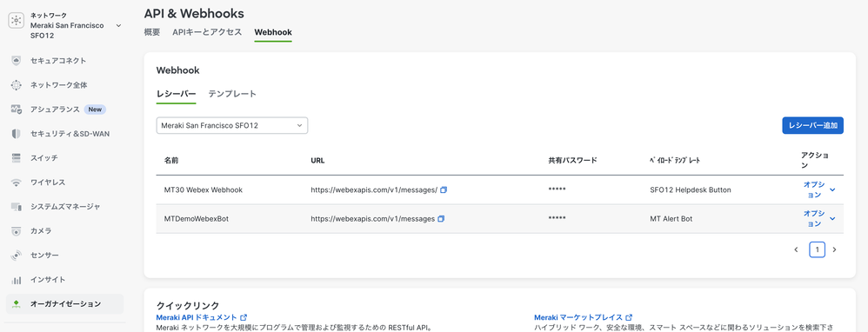Screen dimensions: 868x332
Task: Select the Webhook tab
Action: click(273, 33)
